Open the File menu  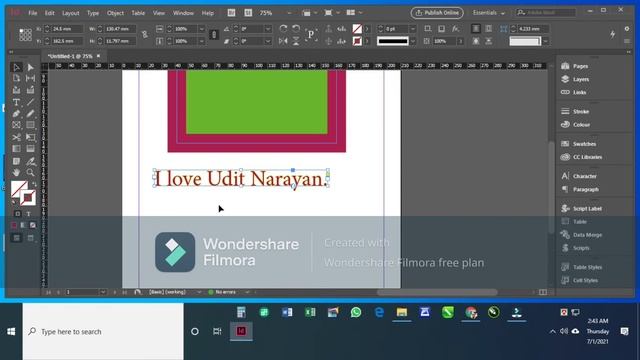click(x=33, y=13)
